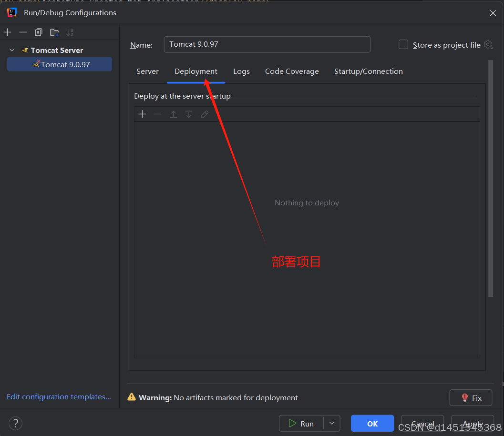Click the right panel vertical scrollbar
The image size is (504, 436).
pyautogui.click(x=491, y=178)
